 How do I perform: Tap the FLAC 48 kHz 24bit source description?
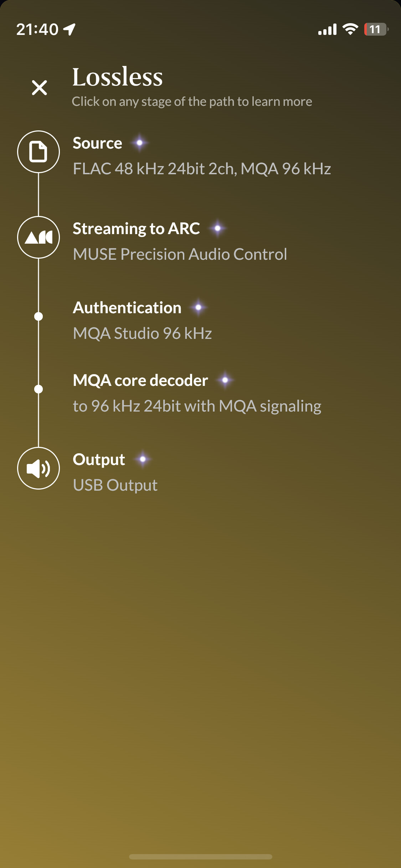pos(202,169)
